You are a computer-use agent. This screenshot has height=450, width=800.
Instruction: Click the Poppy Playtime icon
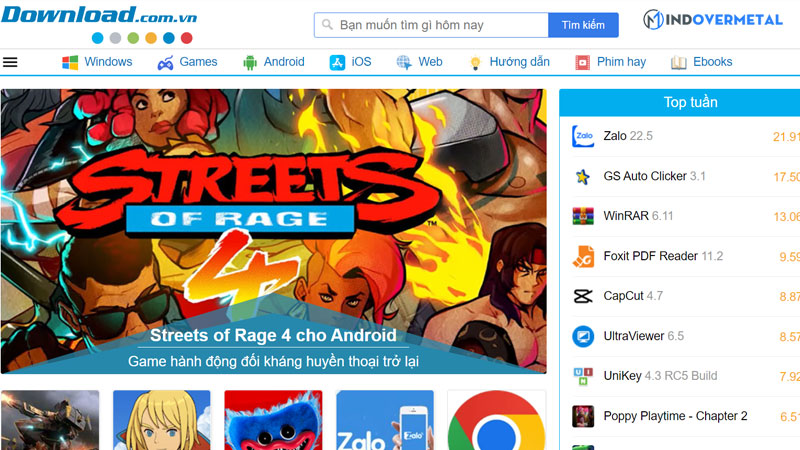(x=583, y=416)
